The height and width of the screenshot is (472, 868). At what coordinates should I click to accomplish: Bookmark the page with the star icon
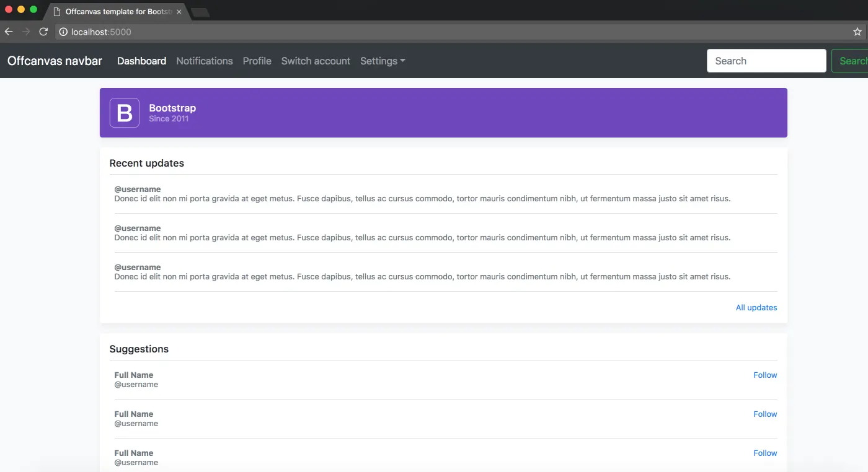857,32
